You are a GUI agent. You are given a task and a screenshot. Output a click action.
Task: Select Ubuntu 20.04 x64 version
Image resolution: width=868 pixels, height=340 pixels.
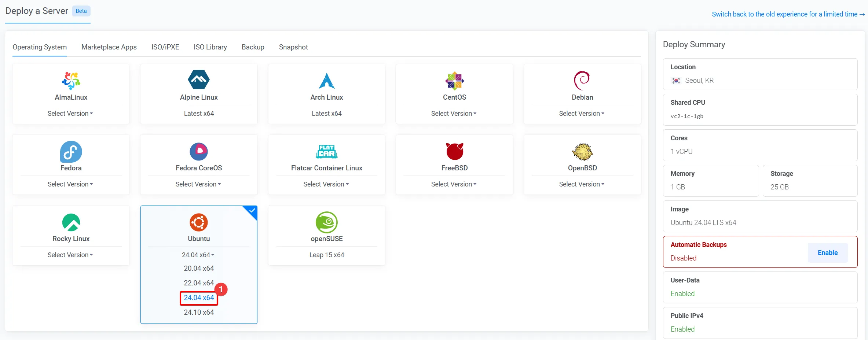[199, 269]
